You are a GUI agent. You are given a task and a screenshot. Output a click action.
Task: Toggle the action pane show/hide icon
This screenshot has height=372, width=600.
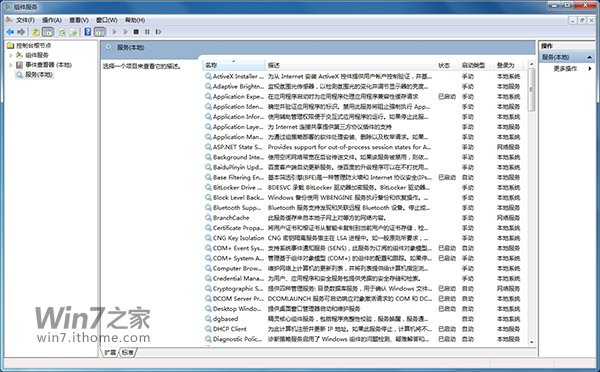tap(99, 32)
